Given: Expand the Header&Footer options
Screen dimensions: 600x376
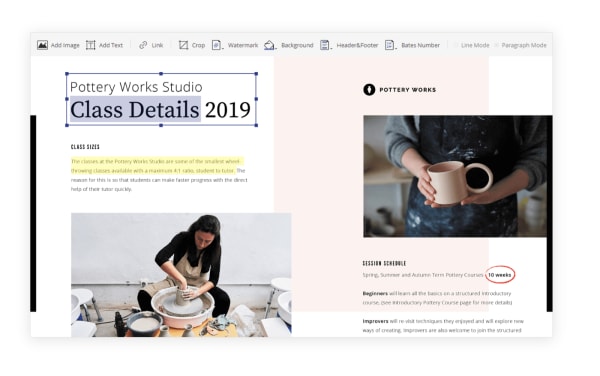Looking at the screenshot, I should coord(349,45).
